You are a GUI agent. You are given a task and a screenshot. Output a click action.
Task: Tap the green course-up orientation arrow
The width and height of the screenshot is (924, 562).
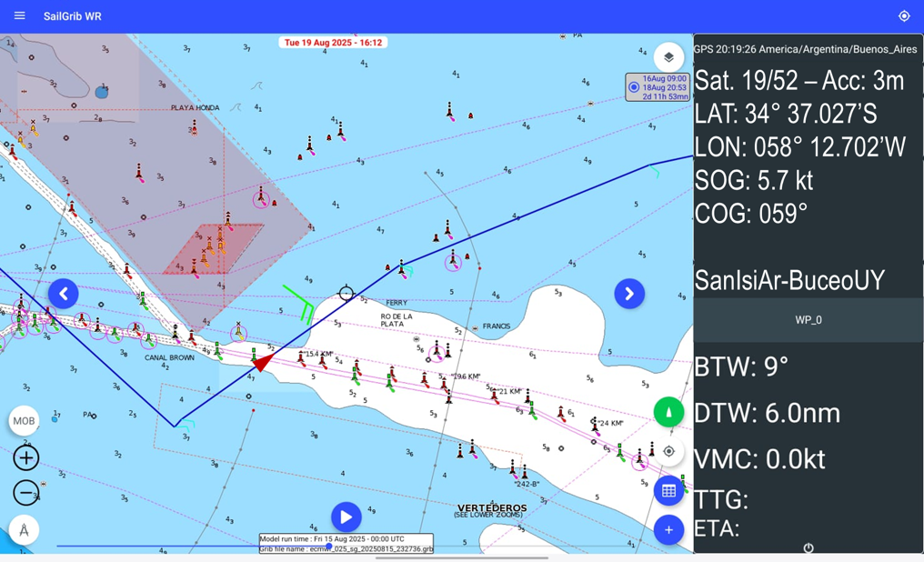point(668,412)
